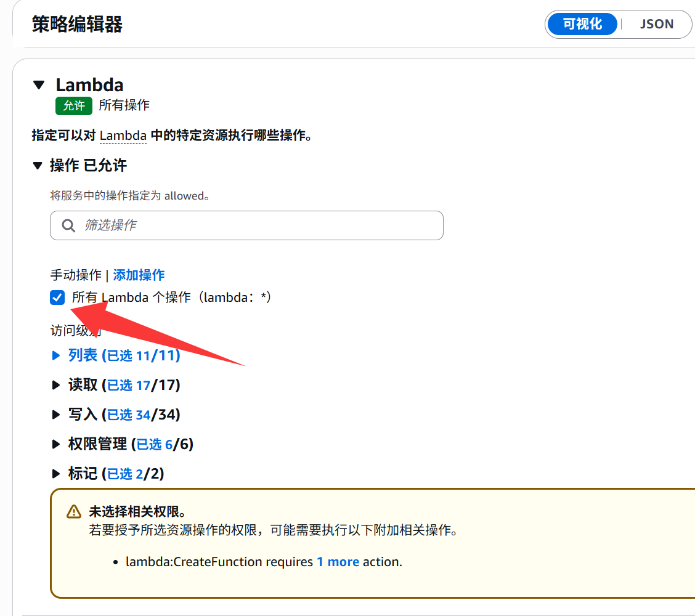Image resolution: width=695 pixels, height=616 pixels.
Task: Click the warning triangle icon
Action: point(73,512)
